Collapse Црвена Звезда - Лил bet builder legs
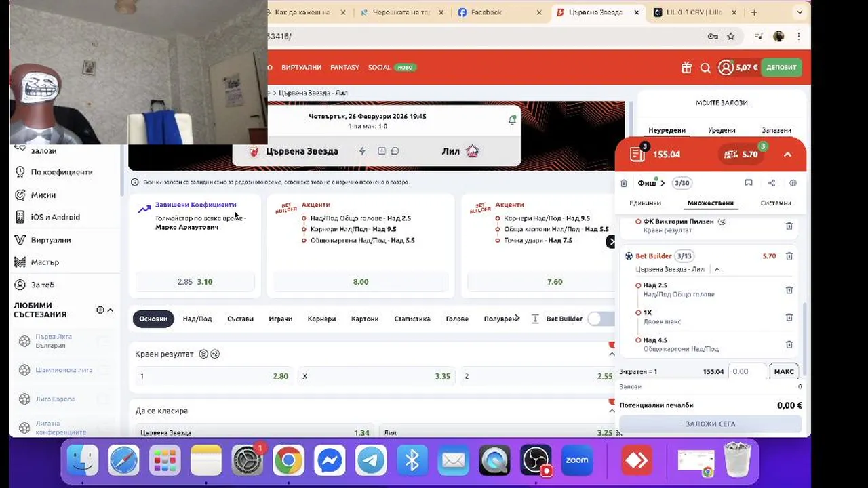The height and width of the screenshot is (488, 868). point(717,270)
